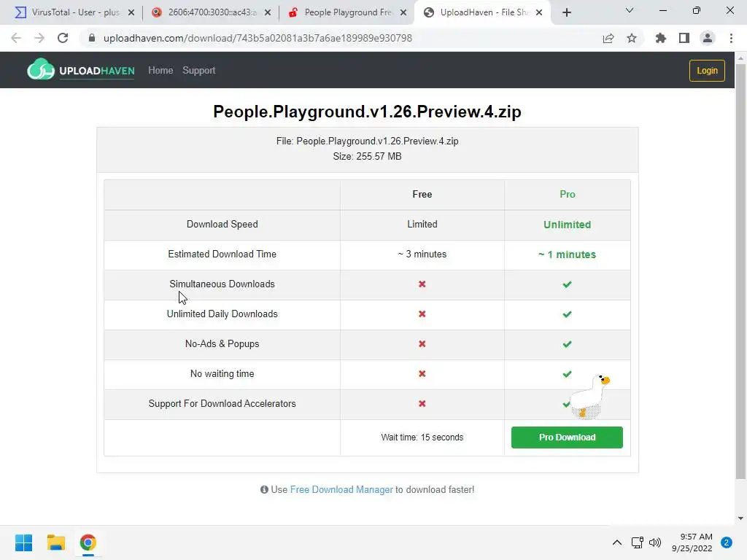Viewport: 747px width, 560px height.
Task: Click the red X for No waiting time
Action: tap(422, 374)
